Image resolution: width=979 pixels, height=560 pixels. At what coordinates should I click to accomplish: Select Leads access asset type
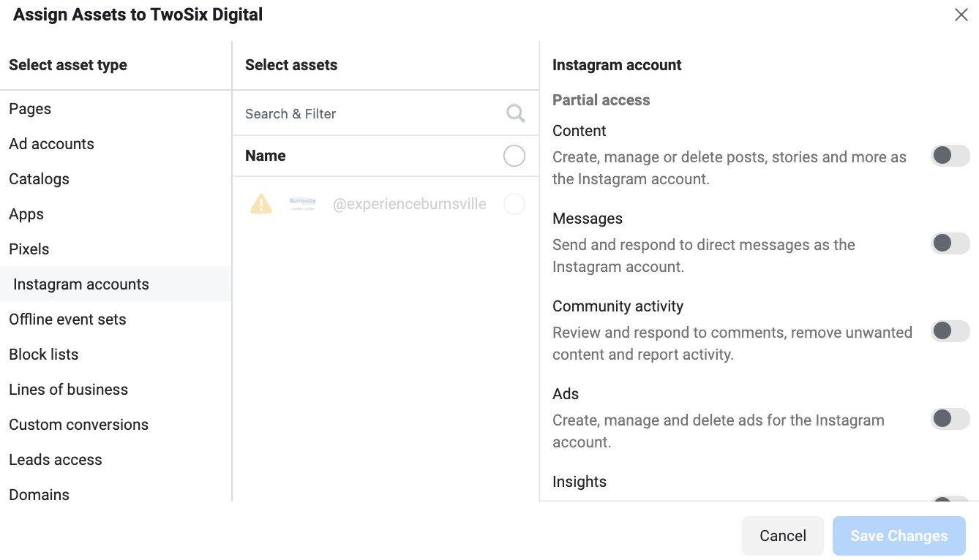coord(116,460)
